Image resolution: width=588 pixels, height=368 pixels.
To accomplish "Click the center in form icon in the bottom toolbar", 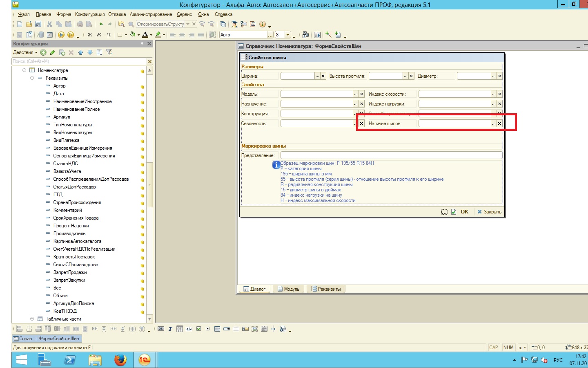I will (x=132, y=329).
